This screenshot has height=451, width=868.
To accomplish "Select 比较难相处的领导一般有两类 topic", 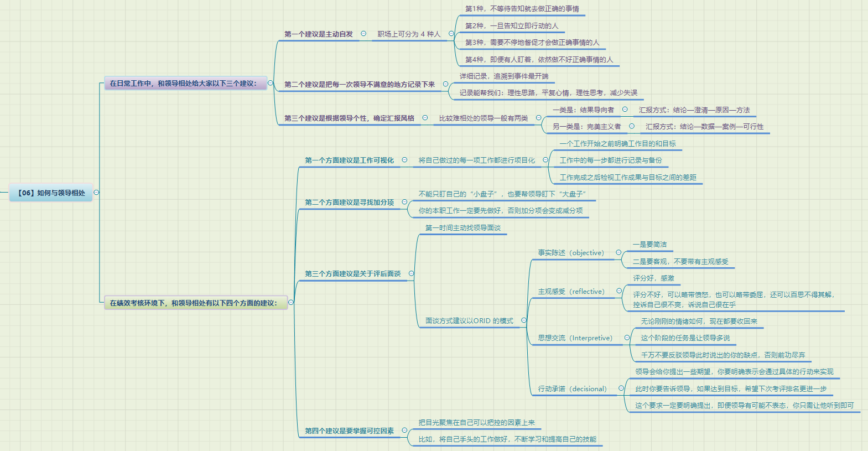I will [484, 118].
